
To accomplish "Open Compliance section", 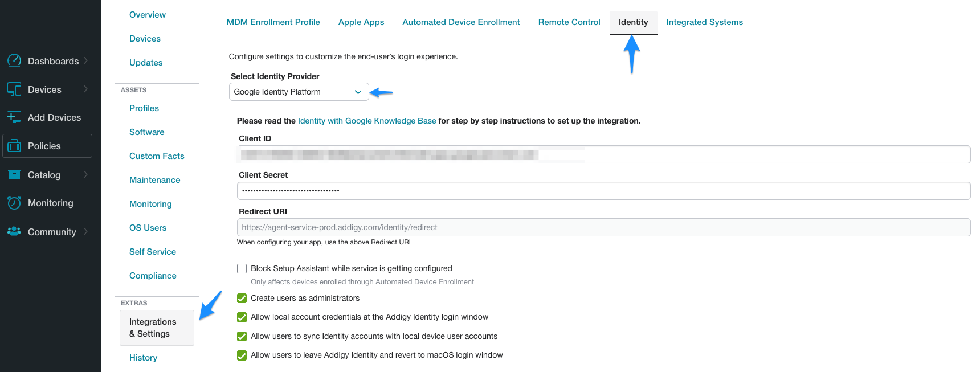I will pyautogui.click(x=153, y=276).
